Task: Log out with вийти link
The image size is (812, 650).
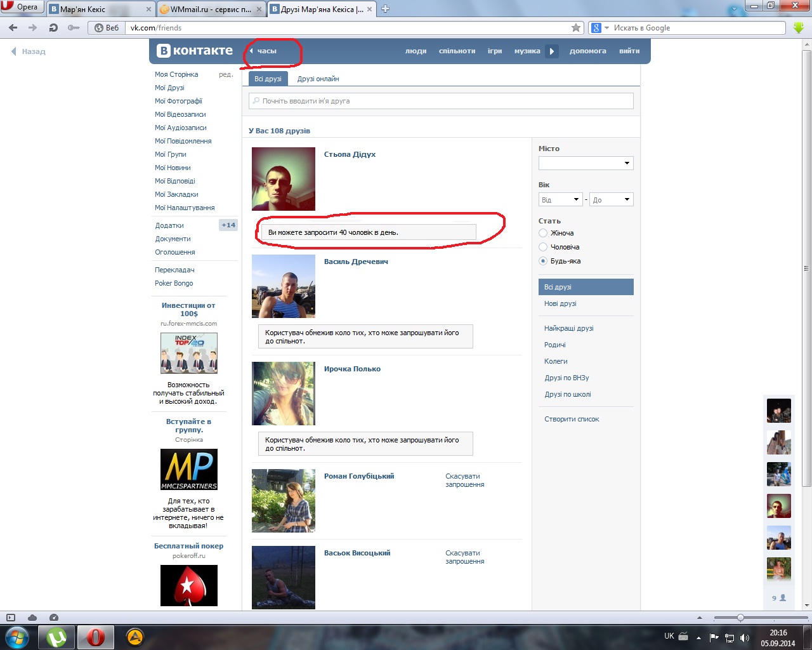Action: pos(629,51)
